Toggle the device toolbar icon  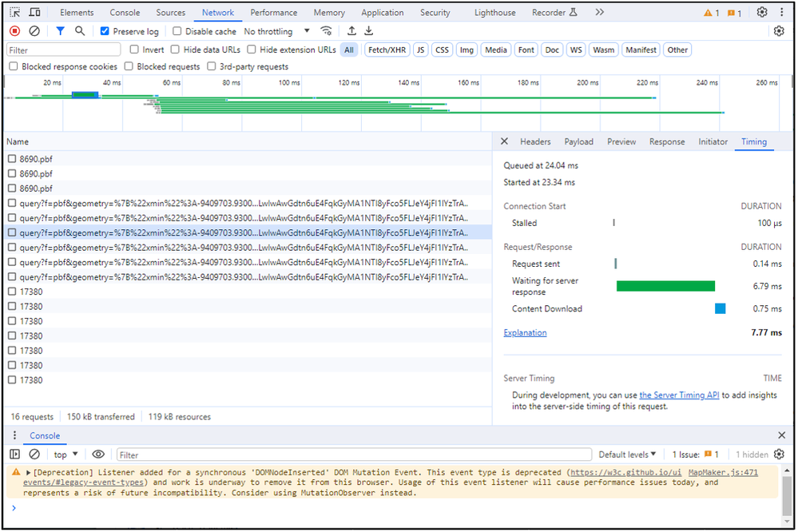(34, 12)
